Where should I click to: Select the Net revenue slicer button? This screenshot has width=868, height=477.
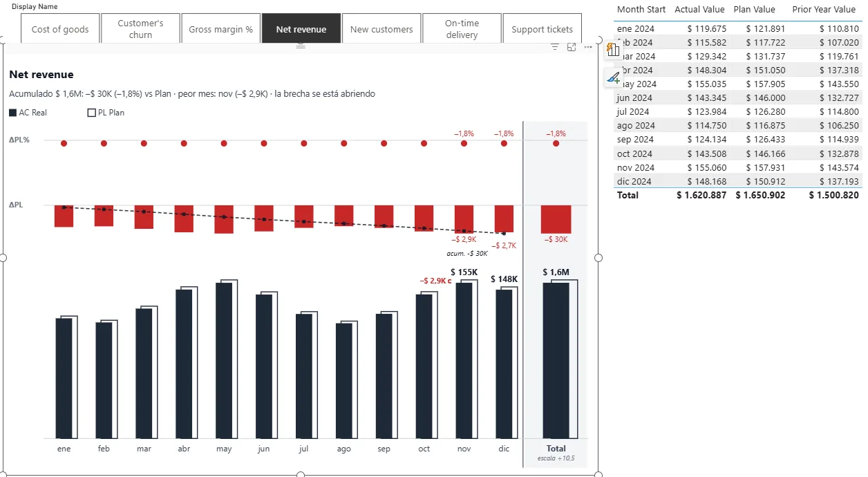point(301,29)
